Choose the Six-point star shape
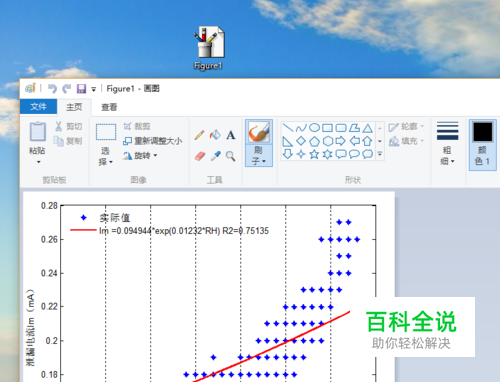The height and width of the screenshot is (382, 500). (328, 154)
